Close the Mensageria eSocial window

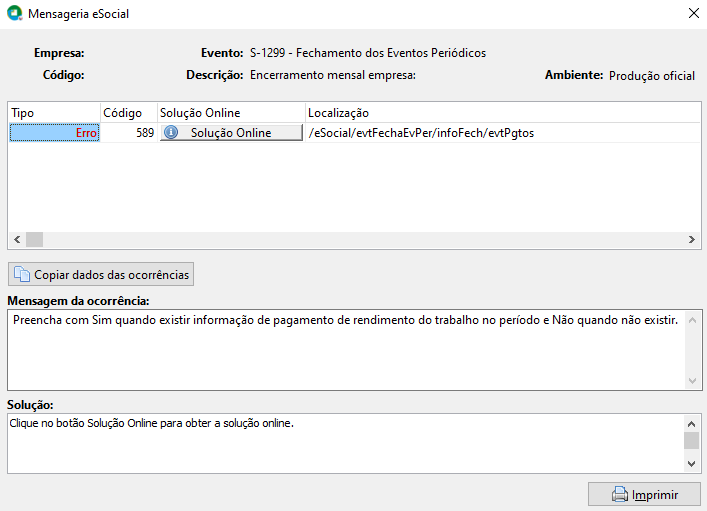click(x=694, y=13)
